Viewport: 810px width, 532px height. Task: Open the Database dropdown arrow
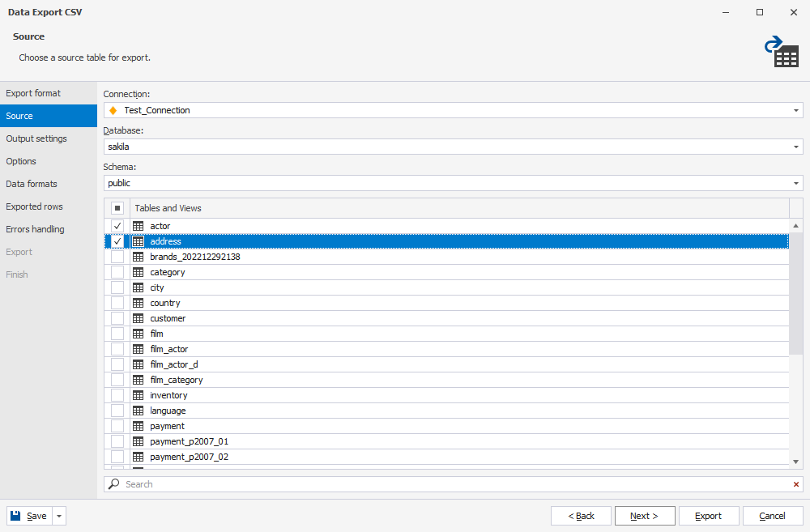795,147
